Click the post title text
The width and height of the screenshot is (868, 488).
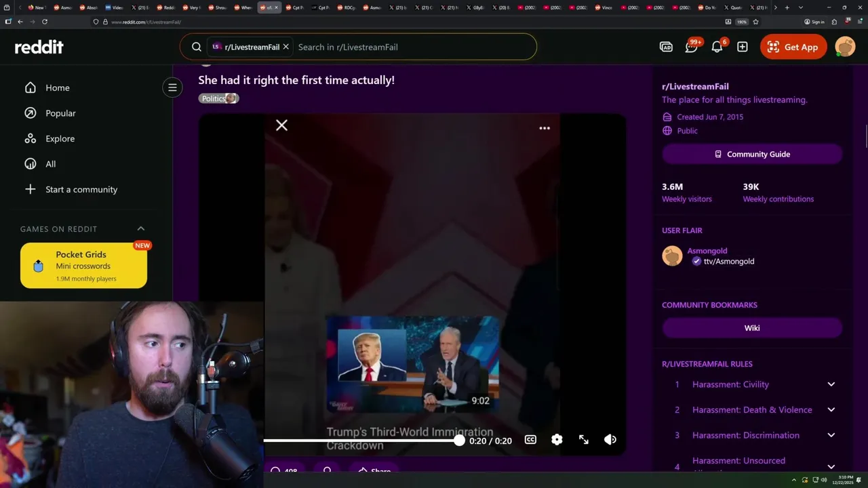click(x=296, y=80)
